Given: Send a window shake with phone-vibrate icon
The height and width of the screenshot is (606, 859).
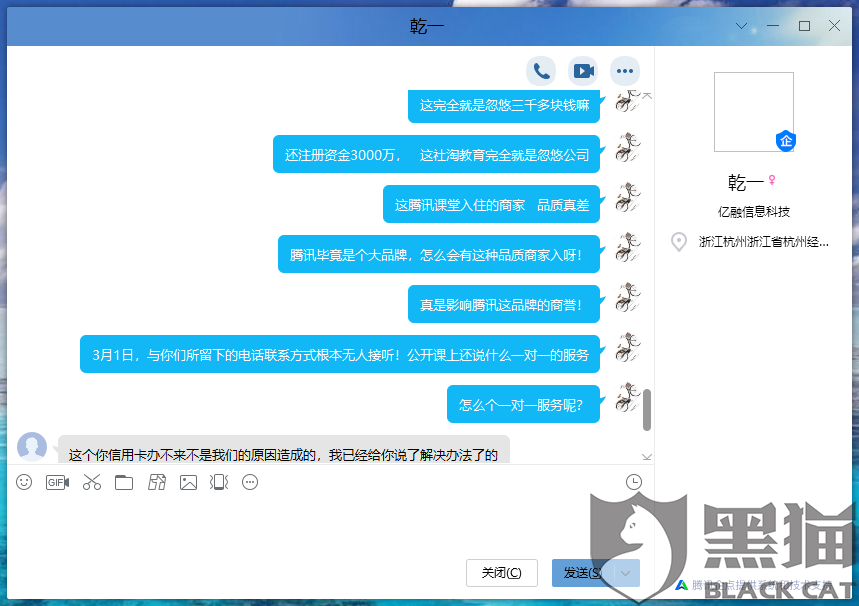Looking at the screenshot, I should click(219, 482).
